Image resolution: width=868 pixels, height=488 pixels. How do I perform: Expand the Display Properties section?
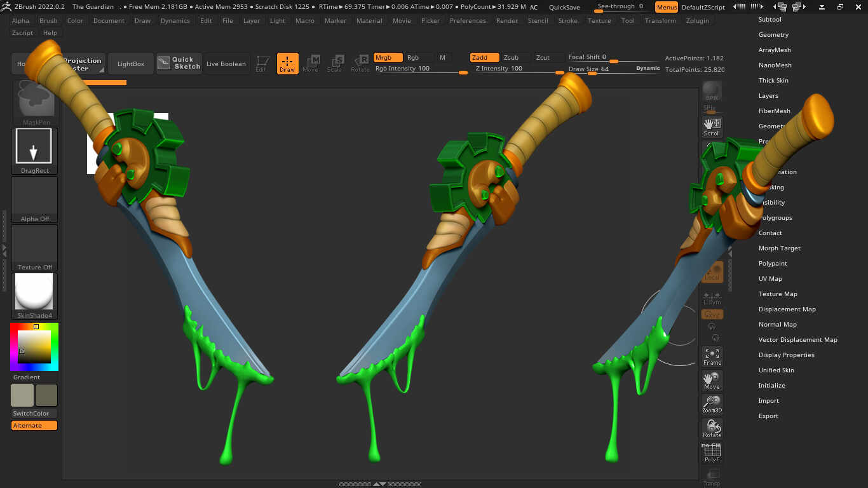[786, 355]
